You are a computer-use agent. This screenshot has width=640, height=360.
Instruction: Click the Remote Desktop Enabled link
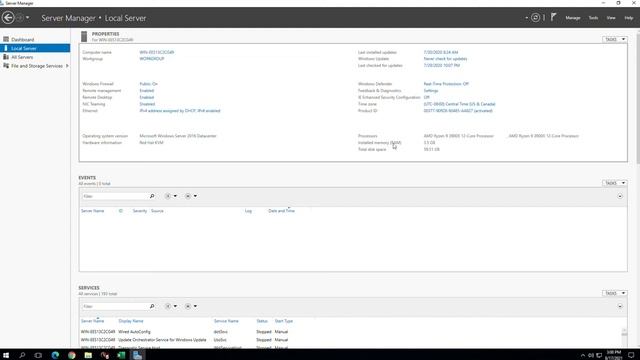[x=147, y=97]
